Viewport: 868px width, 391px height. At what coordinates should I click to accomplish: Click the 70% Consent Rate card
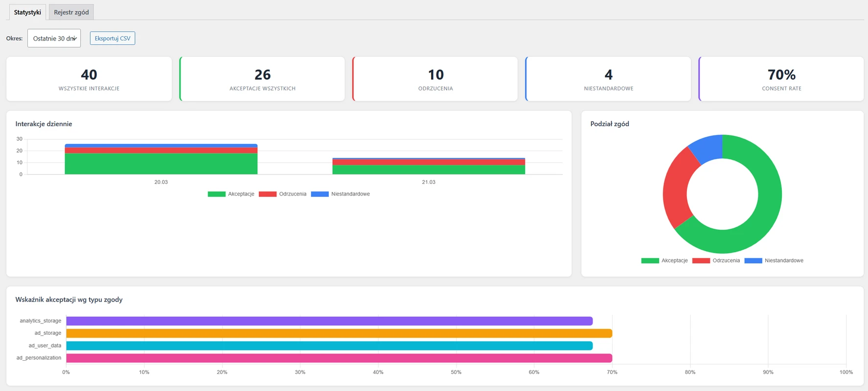(781, 79)
